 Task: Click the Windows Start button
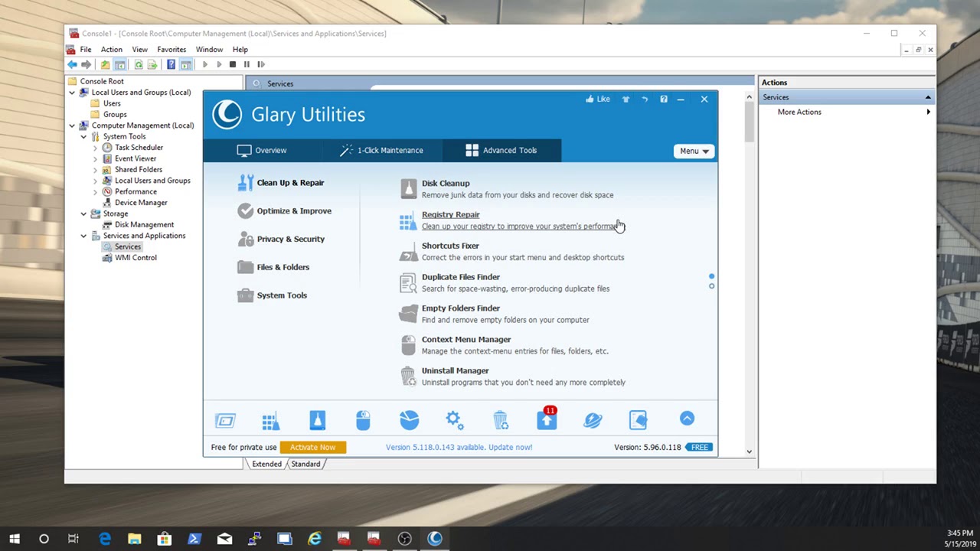click(15, 539)
